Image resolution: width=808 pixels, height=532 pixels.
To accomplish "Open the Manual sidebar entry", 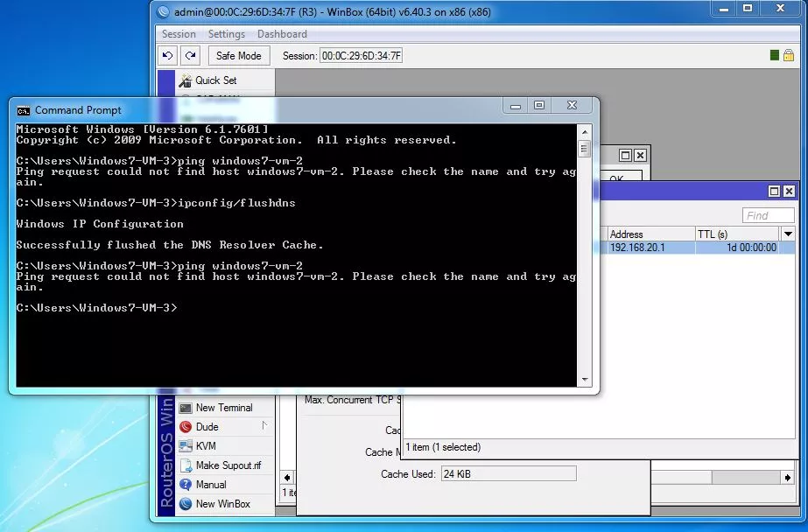I will click(x=211, y=485).
